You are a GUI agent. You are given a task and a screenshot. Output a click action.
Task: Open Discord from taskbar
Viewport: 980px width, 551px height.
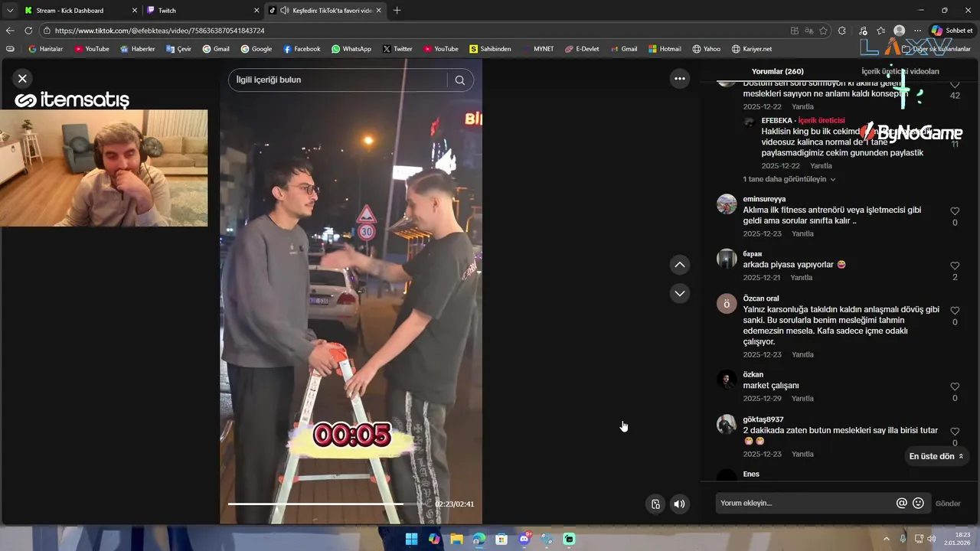coord(524,539)
